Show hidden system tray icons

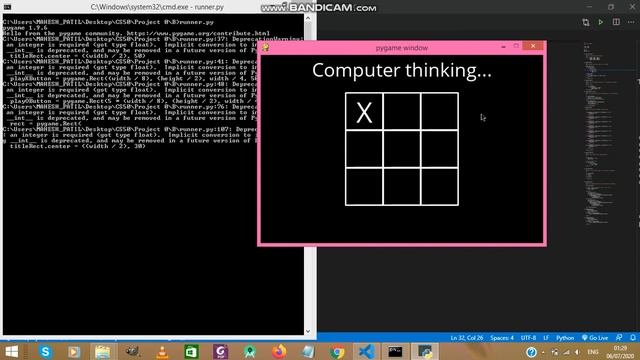coord(543,352)
